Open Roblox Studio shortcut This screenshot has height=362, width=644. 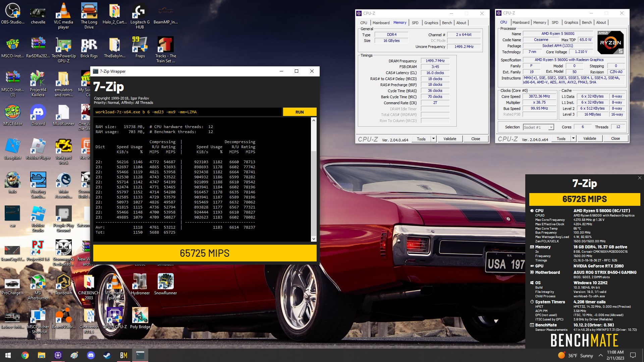pos(38,219)
